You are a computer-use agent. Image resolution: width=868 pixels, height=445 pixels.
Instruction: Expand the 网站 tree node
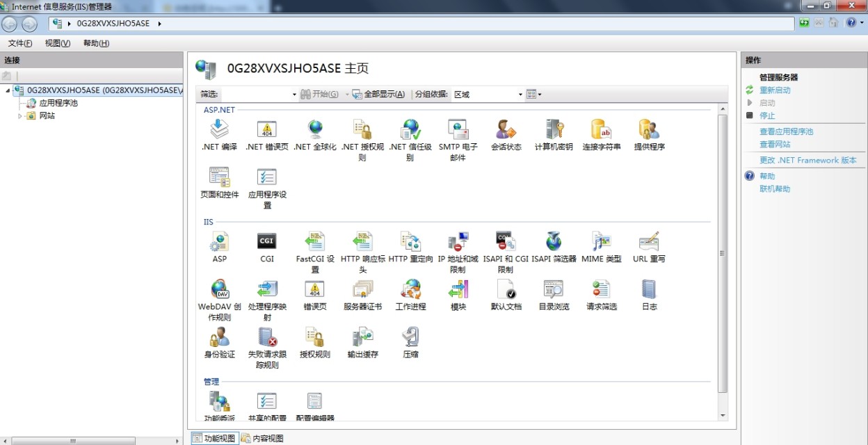click(20, 116)
